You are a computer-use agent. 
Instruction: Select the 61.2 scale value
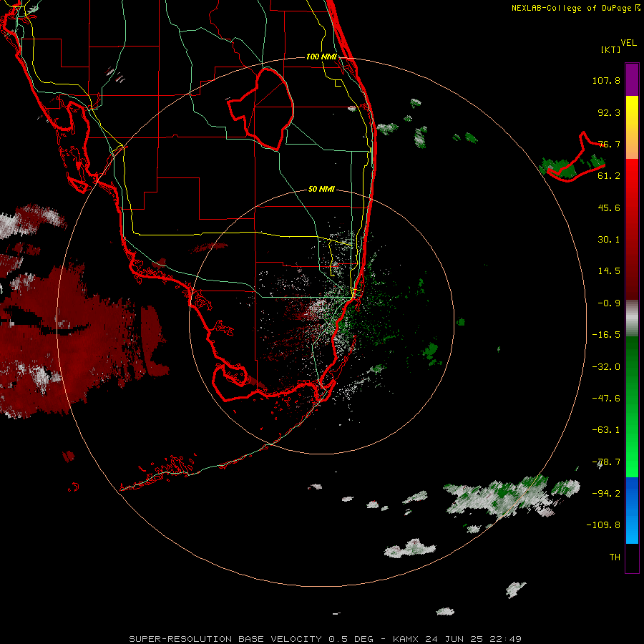[x=609, y=176]
